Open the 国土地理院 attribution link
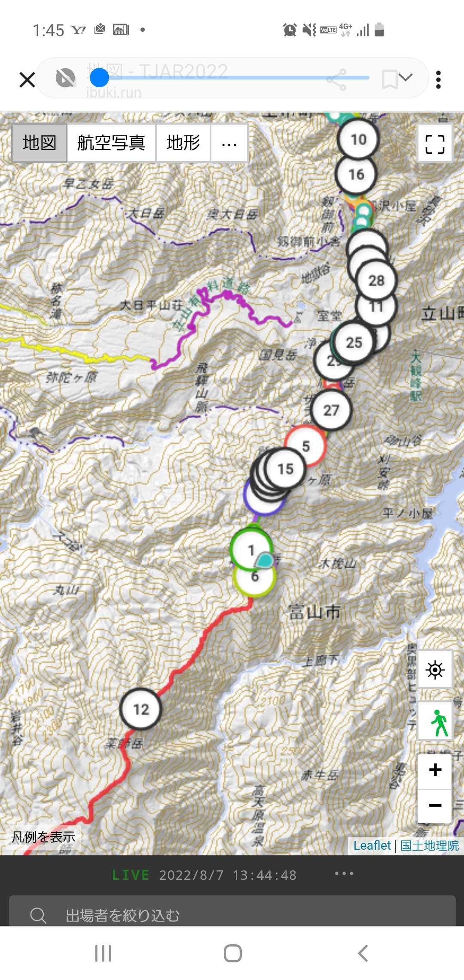This screenshot has width=464, height=980. 430,845
